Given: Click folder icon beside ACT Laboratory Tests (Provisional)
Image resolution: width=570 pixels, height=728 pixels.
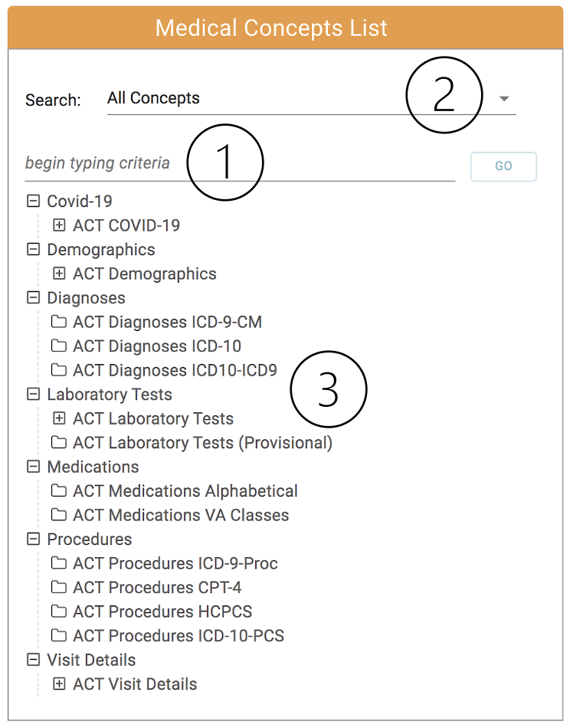Looking at the screenshot, I should (x=59, y=443).
